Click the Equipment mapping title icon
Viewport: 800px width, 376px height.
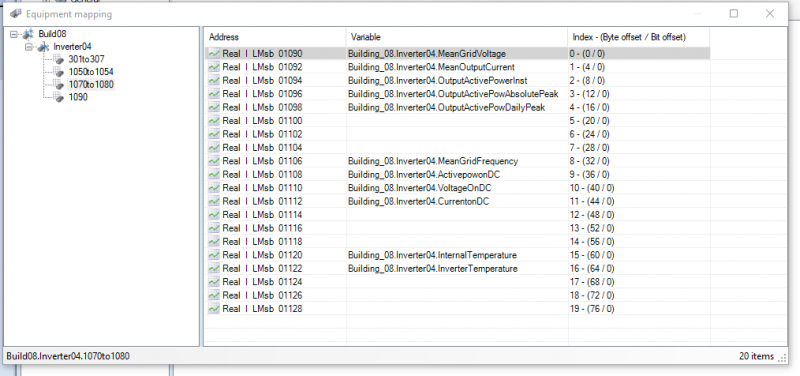tap(15, 14)
